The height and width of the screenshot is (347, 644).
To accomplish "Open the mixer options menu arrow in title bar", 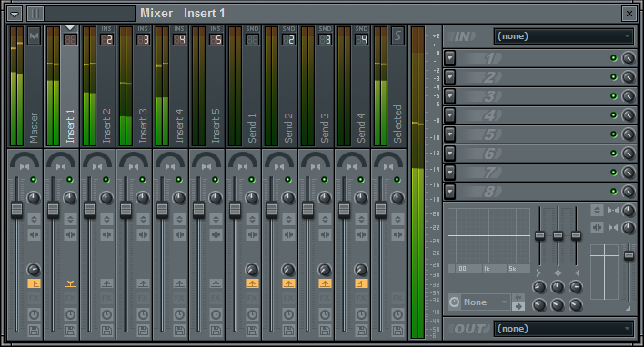I will coord(15,14).
